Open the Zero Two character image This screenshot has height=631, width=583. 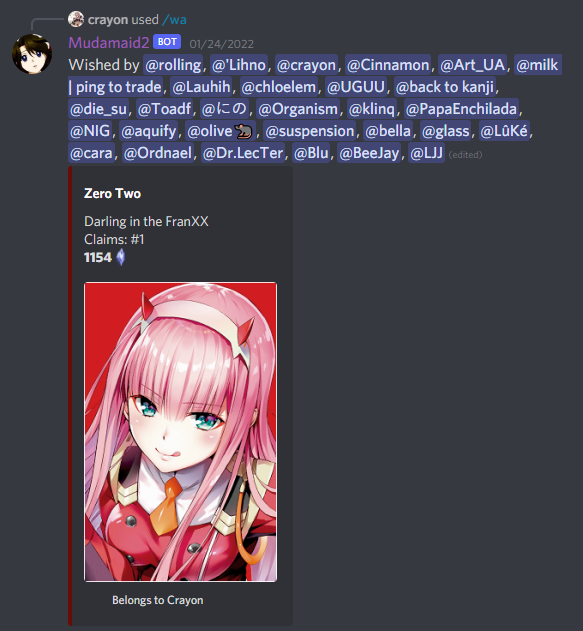click(180, 431)
